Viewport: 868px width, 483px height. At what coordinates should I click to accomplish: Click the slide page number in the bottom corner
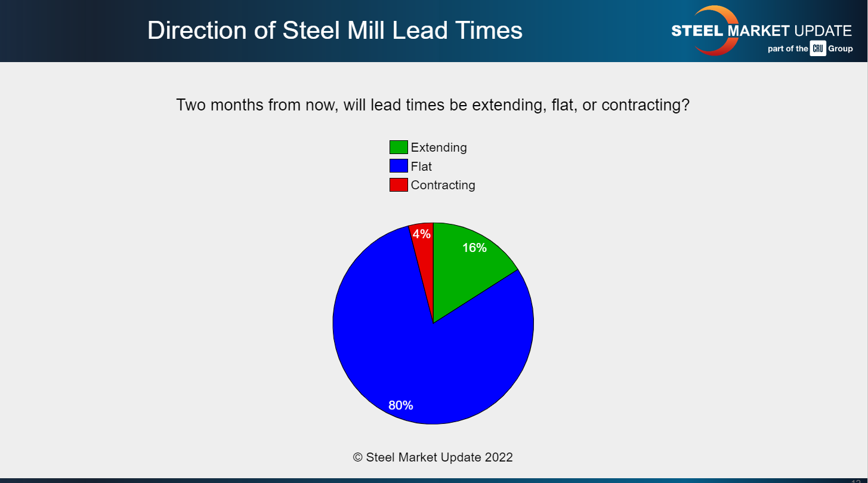pos(856,480)
